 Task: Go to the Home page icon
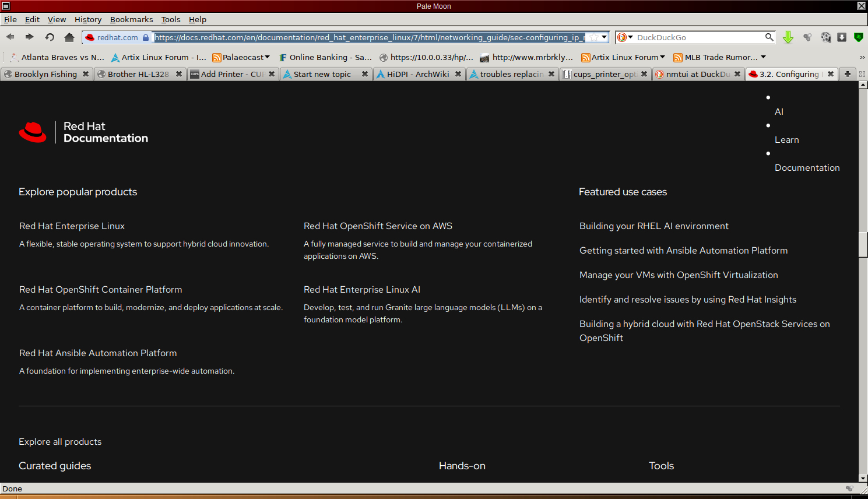(x=69, y=37)
